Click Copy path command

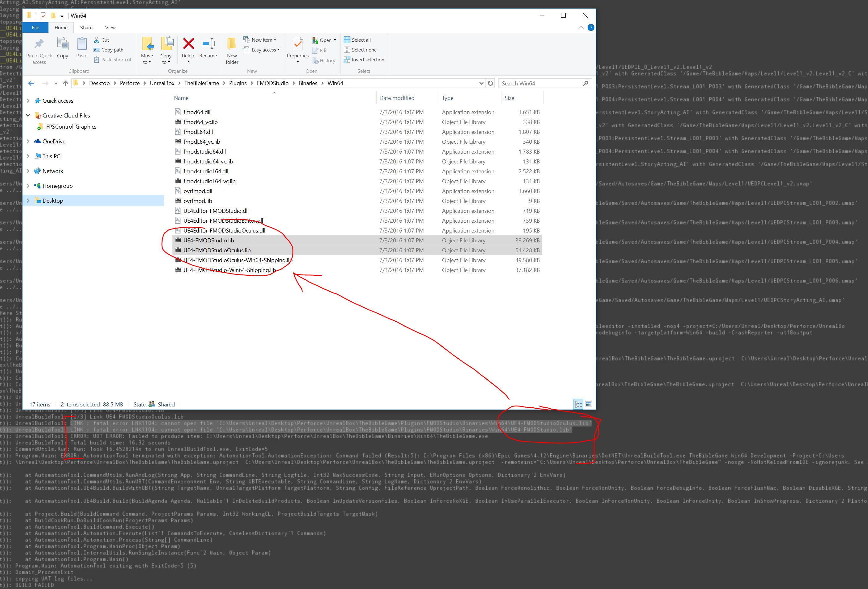click(x=108, y=50)
